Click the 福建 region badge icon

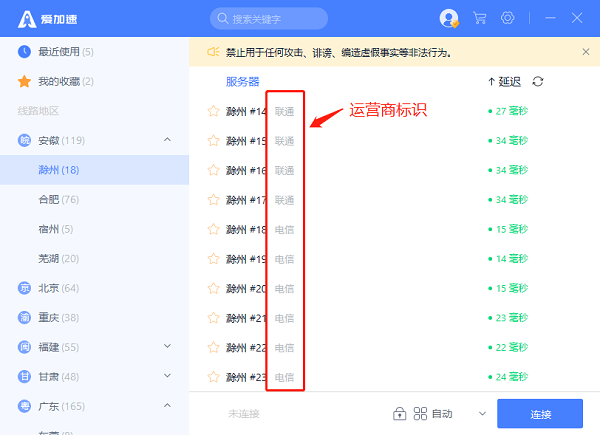click(24, 347)
